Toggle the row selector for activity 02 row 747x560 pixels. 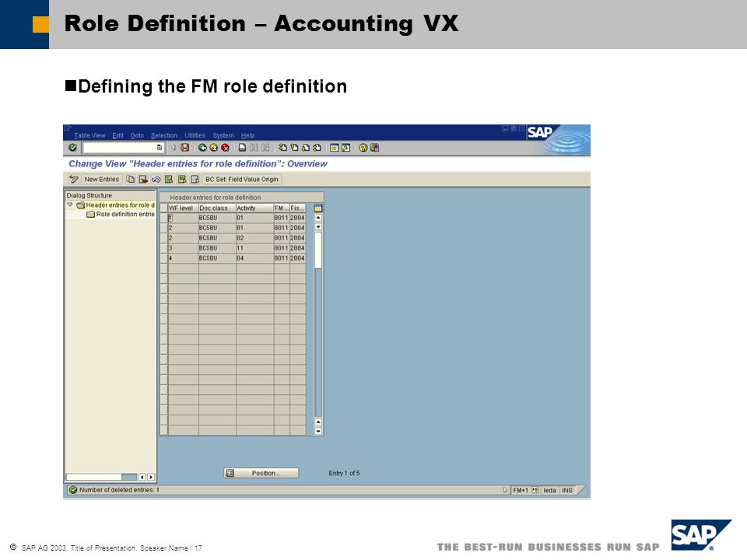tap(164, 238)
